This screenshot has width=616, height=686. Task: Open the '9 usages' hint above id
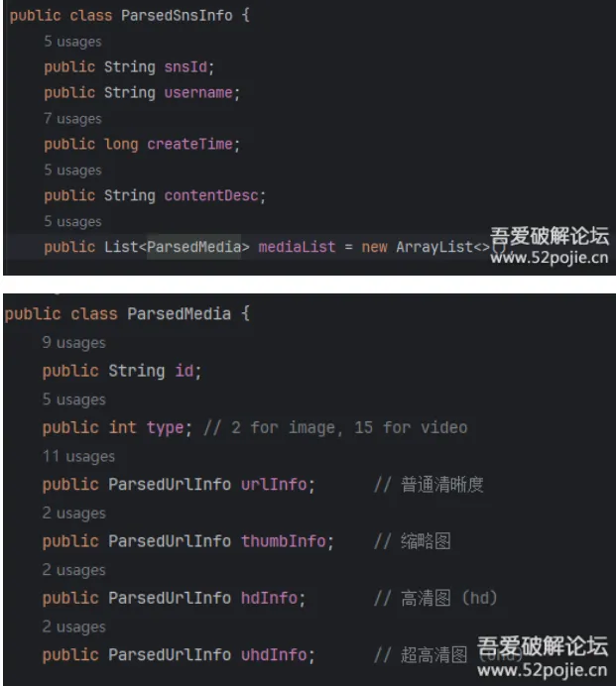click(x=74, y=343)
